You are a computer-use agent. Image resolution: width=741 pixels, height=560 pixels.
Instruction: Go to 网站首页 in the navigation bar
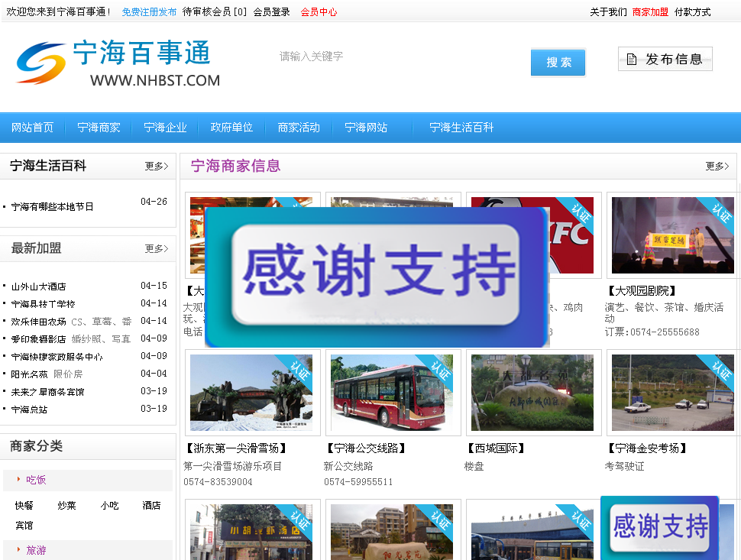[32, 128]
